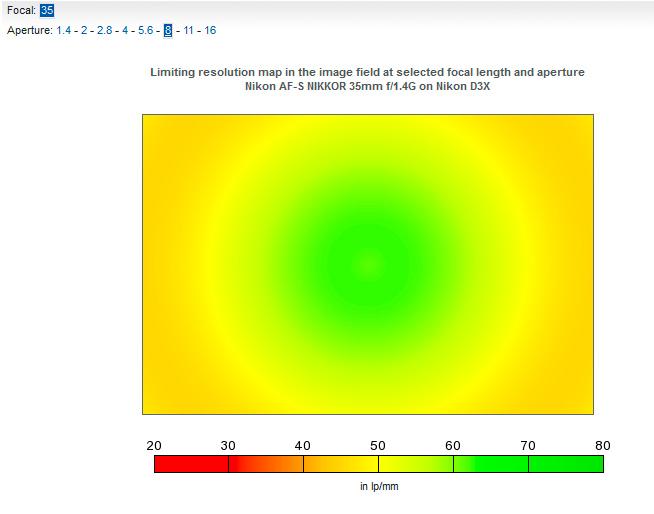The image size is (654, 514).
Task: Click the legend value 80
Action: pyautogui.click(x=603, y=446)
